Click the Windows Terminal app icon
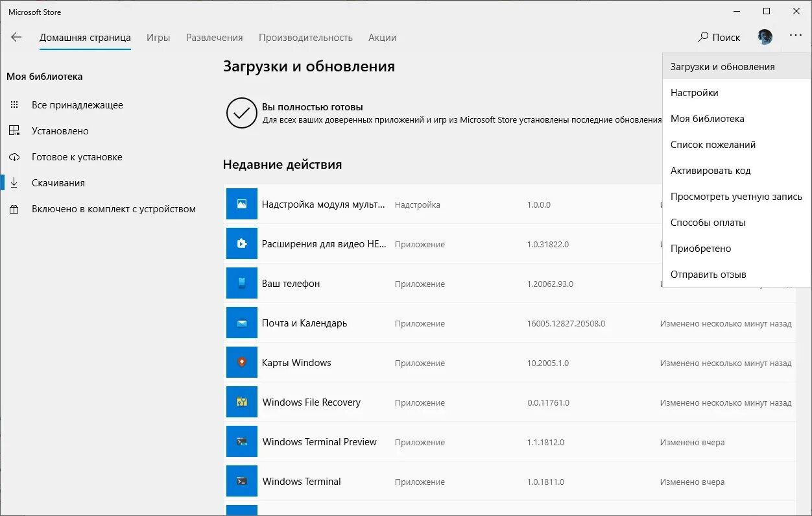812x516 pixels. coord(242,482)
